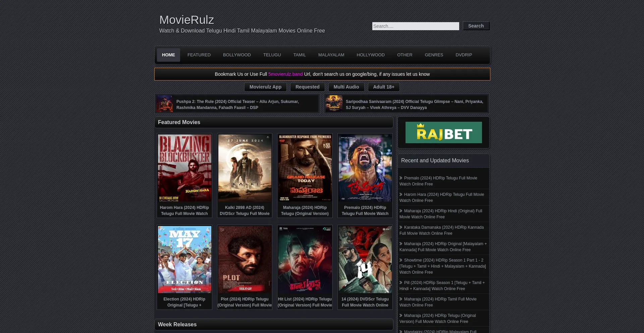Click Maharaja HDRip Telugu title under poster
This screenshot has height=333, width=644.
click(x=305, y=211)
